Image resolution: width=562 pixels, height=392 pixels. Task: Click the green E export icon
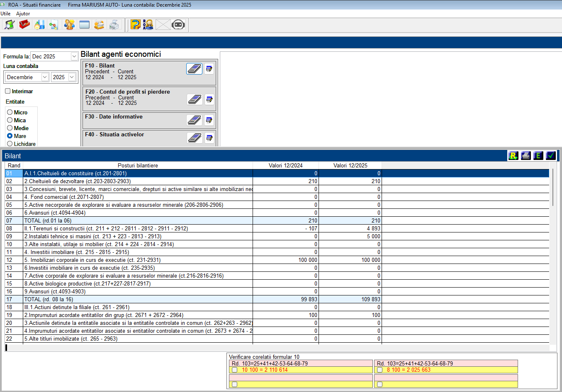538,156
